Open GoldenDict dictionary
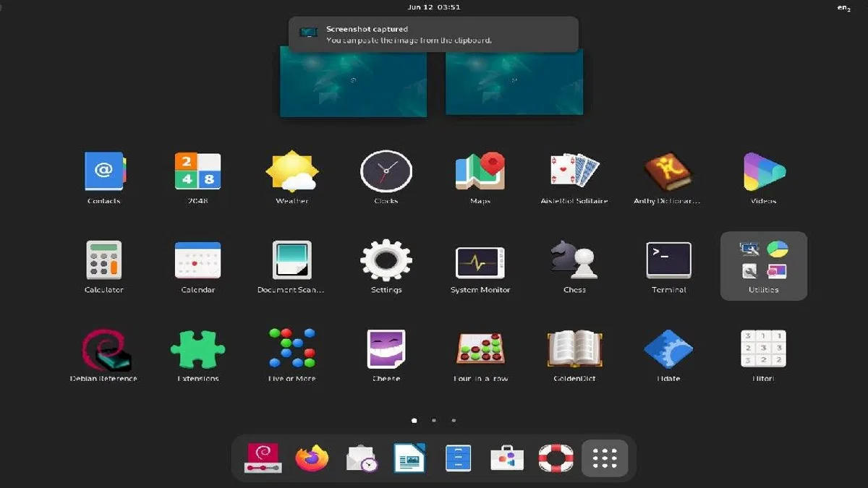 pyautogui.click(x=574, y=355)
